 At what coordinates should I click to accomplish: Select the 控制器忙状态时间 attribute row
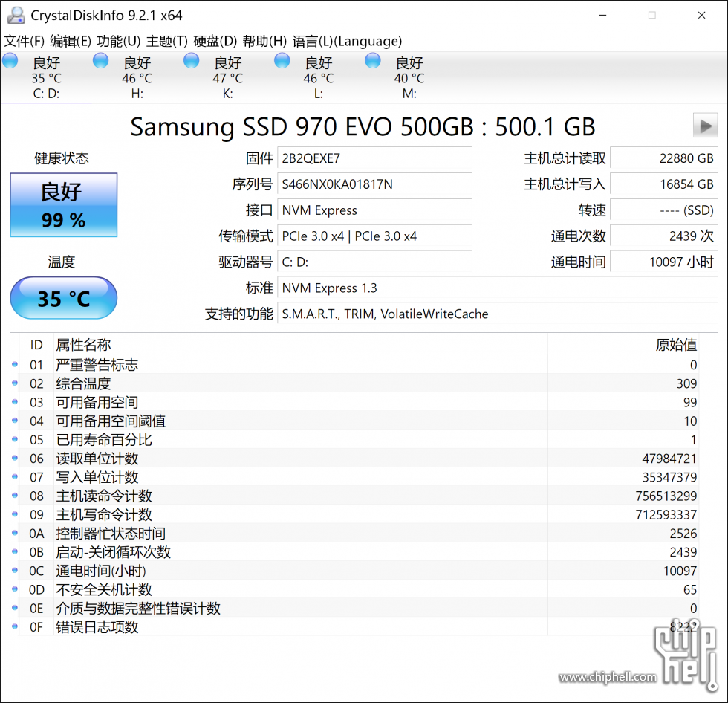(x=355, y=533)
